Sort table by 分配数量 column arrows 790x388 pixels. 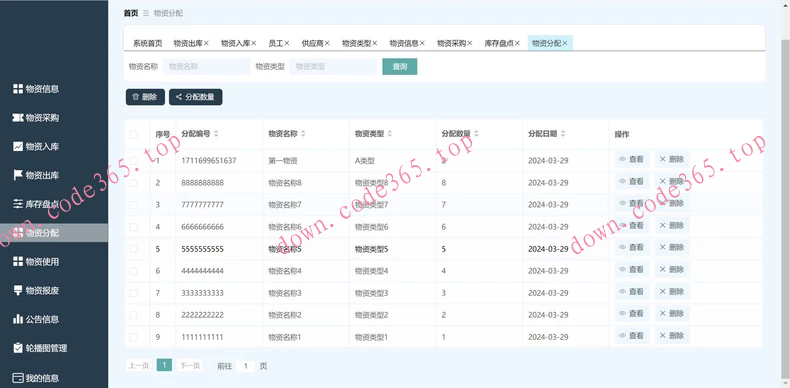click(x=476, y=134)
